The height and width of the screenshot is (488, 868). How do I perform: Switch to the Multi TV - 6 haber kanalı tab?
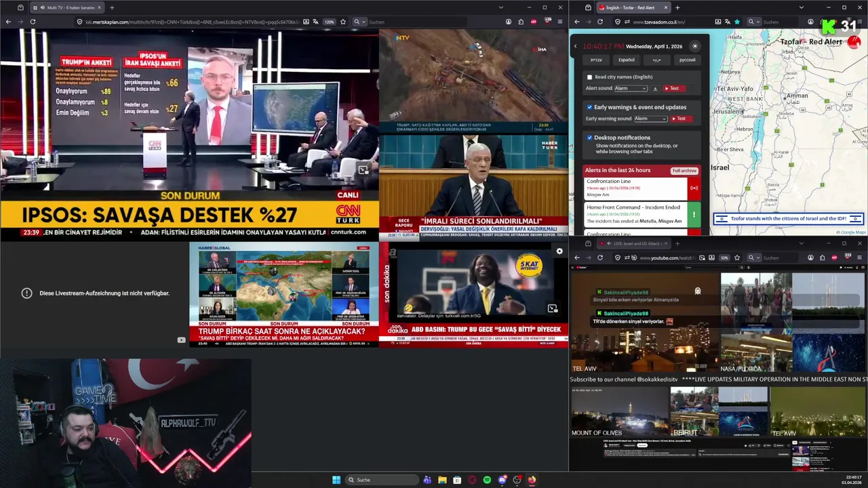click(66, 7)
